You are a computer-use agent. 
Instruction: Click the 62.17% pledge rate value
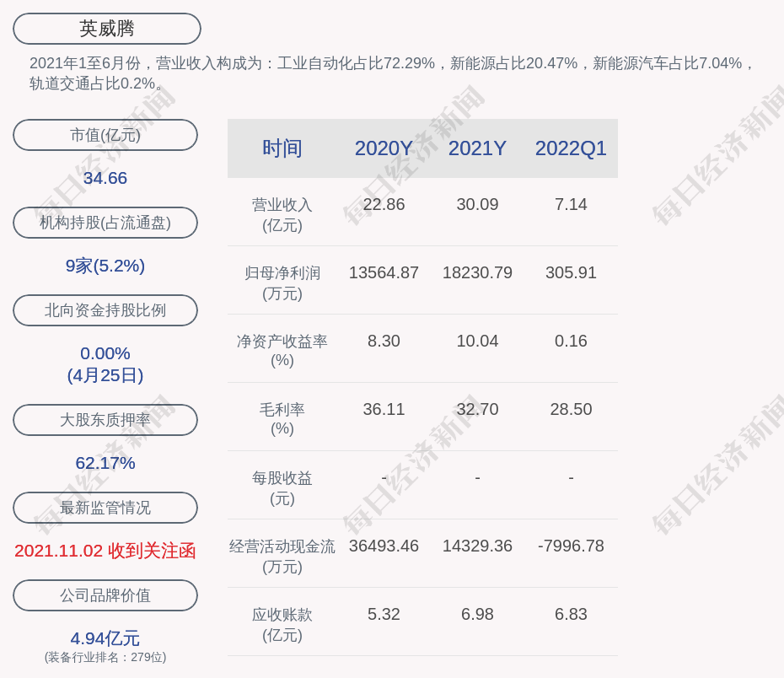coord(105,463)
